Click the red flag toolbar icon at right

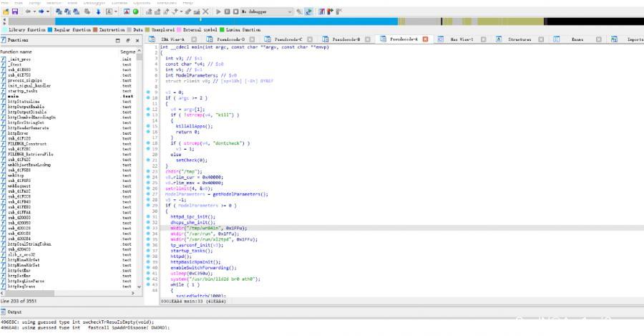[330, 12]
